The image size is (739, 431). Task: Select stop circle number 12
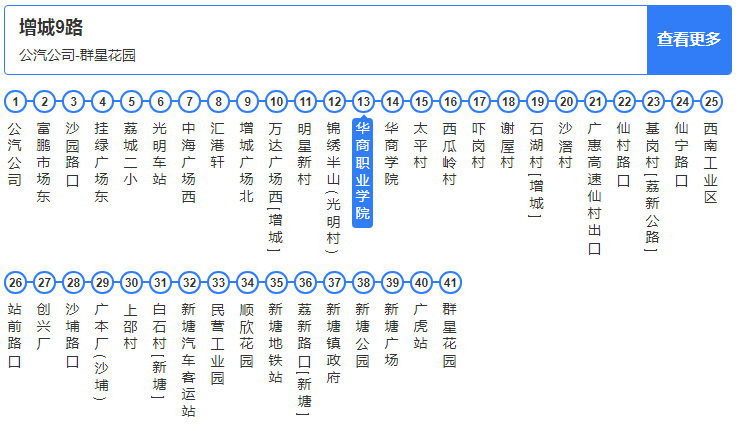[x=334, y=101]
